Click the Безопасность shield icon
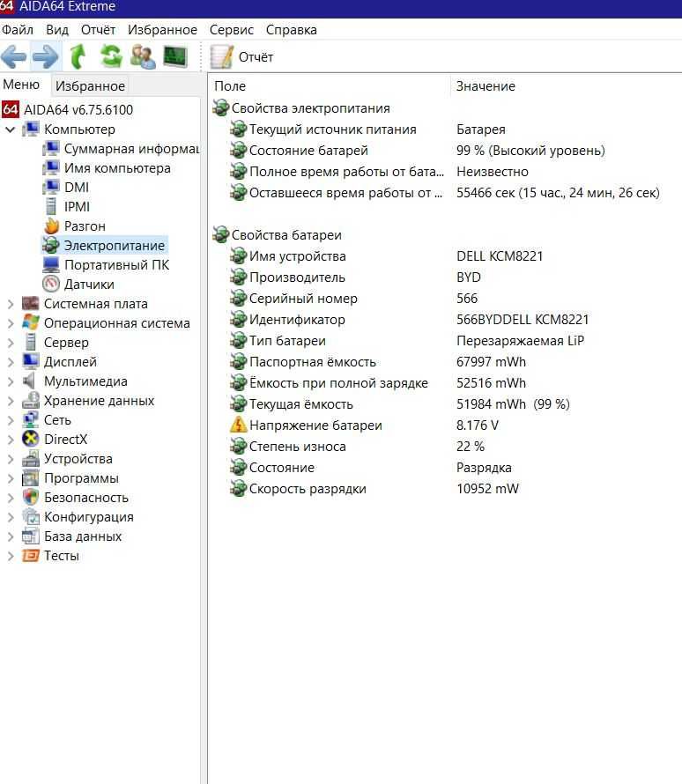 pyautogui.click(x=31, y=497)
